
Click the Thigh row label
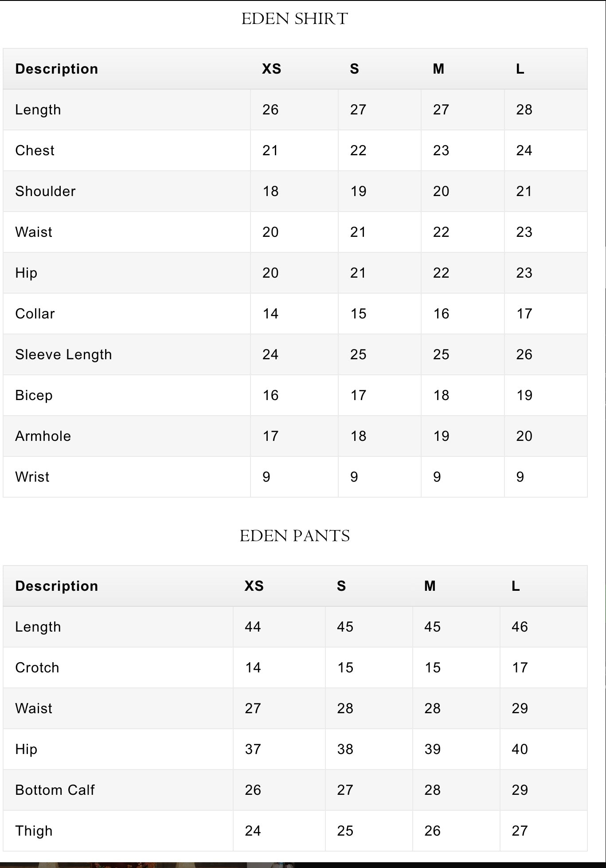(34, 831)
